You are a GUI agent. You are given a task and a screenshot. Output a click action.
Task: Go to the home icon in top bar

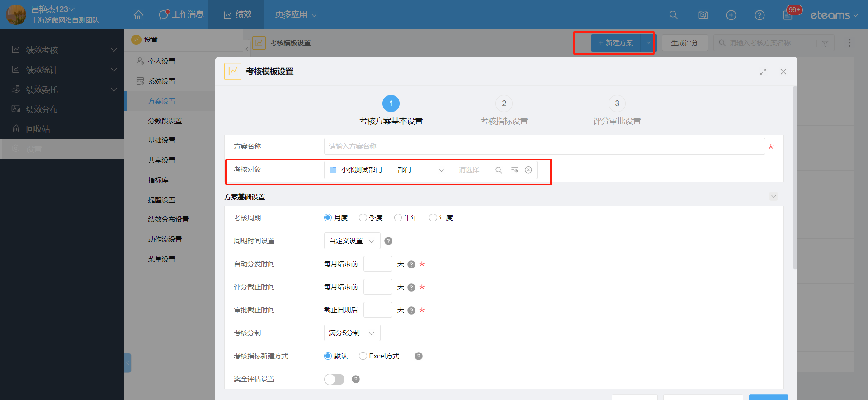click(138, 15)
